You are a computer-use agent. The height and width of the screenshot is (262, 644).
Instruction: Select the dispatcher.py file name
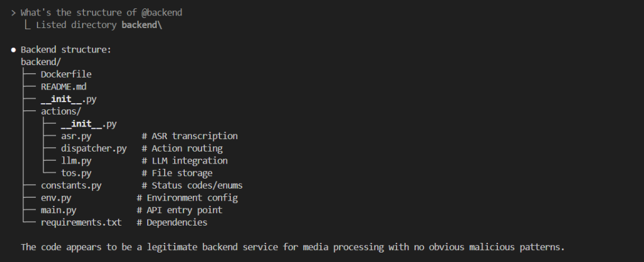tap(94, 148)
